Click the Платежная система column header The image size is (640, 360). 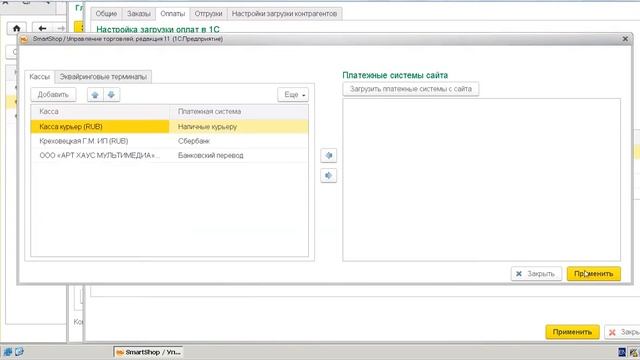click(x=239, y=111)
